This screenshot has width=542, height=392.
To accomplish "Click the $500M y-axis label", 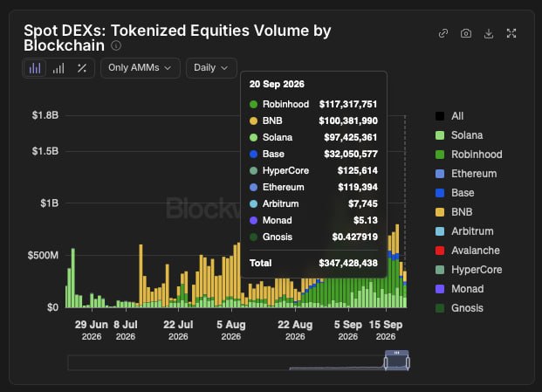I will (x=43, y=256).
